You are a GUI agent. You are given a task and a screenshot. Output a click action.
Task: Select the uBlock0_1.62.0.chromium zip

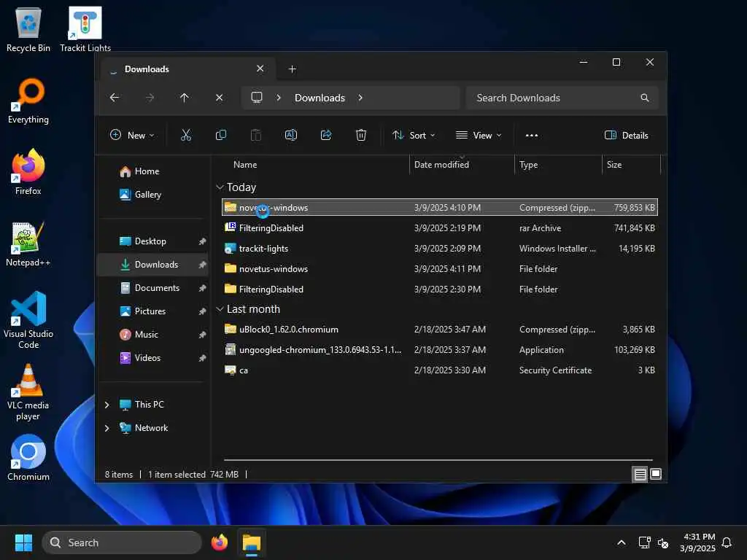440,330
